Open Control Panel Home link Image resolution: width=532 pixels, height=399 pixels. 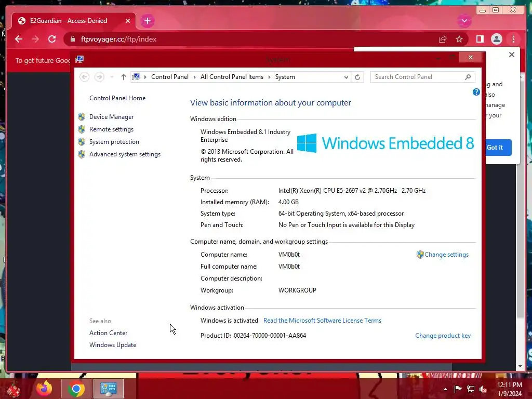(x=117, y=98)
